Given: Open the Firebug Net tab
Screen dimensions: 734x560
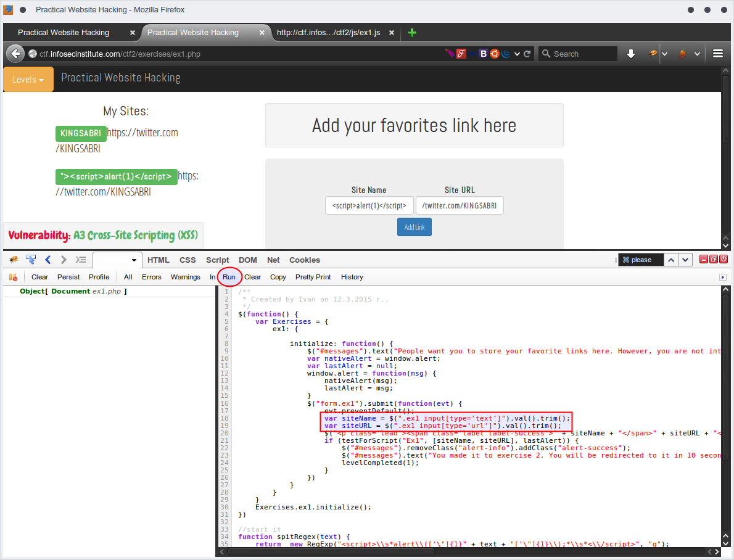Looking at the screenshot, I should pos(273,260).
